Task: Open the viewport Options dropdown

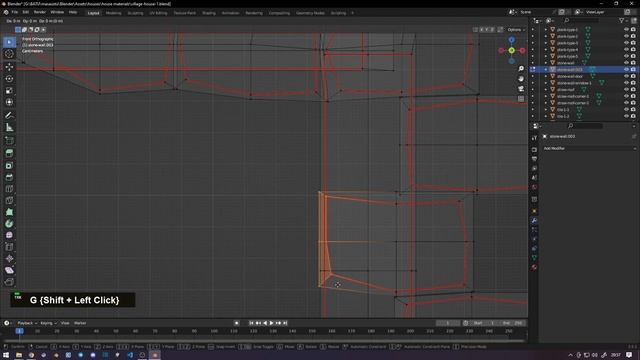Action: click(x=516, y=29)
